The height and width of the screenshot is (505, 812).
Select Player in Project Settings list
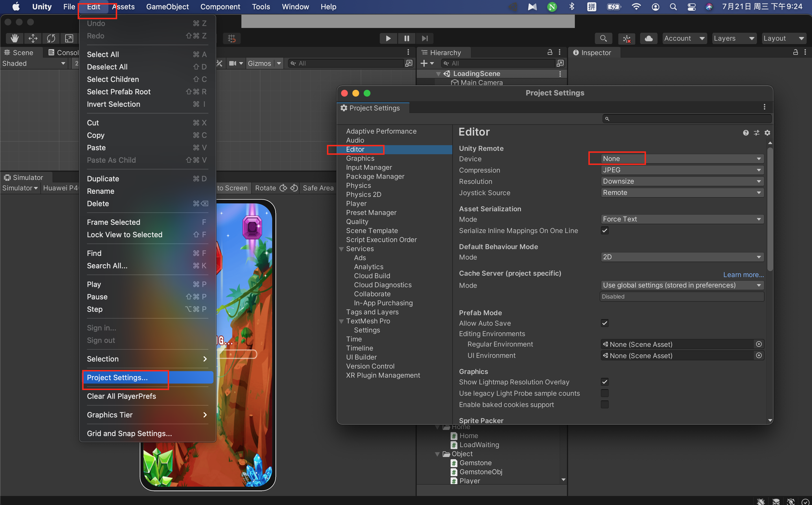(356, 203)
